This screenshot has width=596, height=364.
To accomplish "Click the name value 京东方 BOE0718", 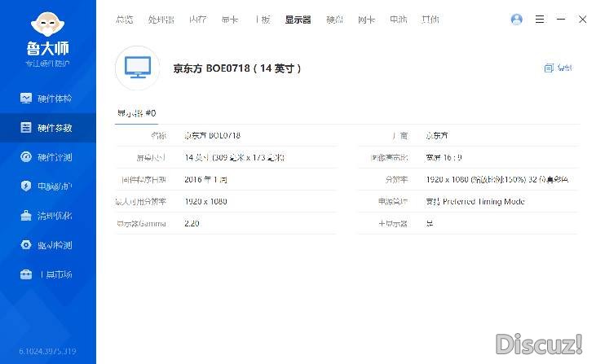I will coord(213,135).
